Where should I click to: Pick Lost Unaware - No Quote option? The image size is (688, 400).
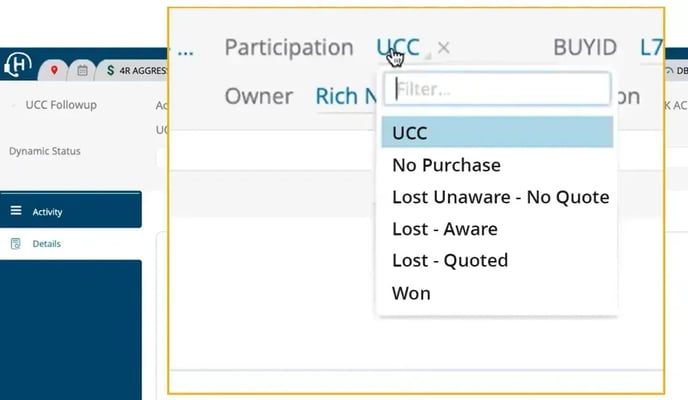[500, 197]
